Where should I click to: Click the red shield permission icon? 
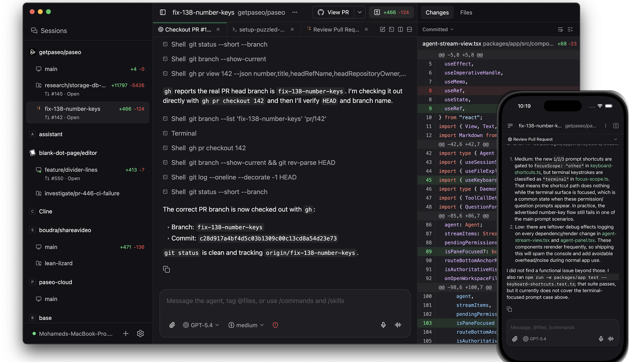tap(275, 325)
